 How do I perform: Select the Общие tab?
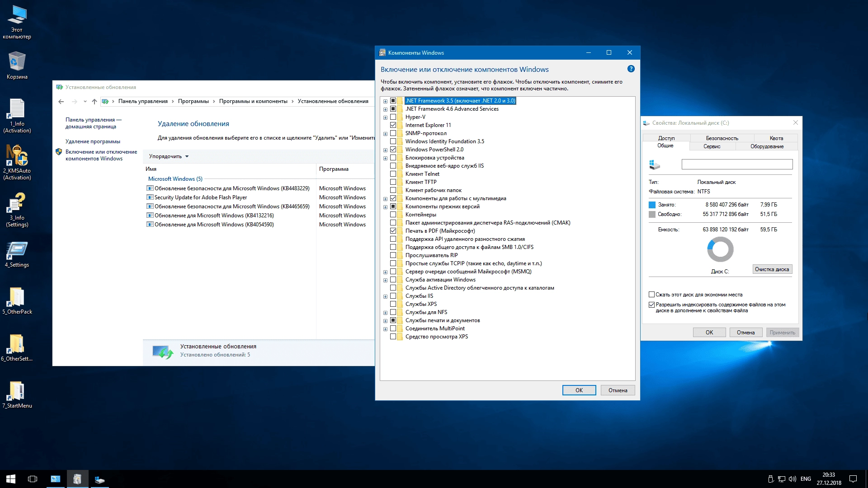665,145
